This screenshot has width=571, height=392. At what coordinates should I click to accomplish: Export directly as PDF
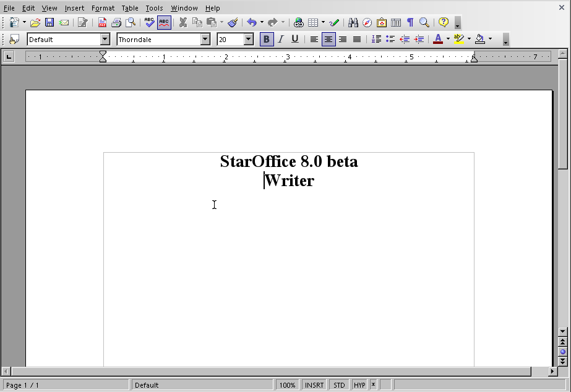[102, 22]
